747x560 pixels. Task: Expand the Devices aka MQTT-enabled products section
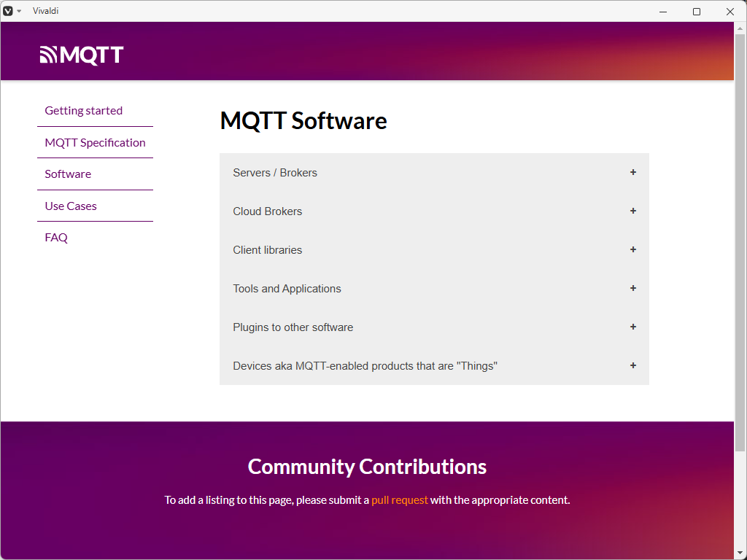click(434, 365)
